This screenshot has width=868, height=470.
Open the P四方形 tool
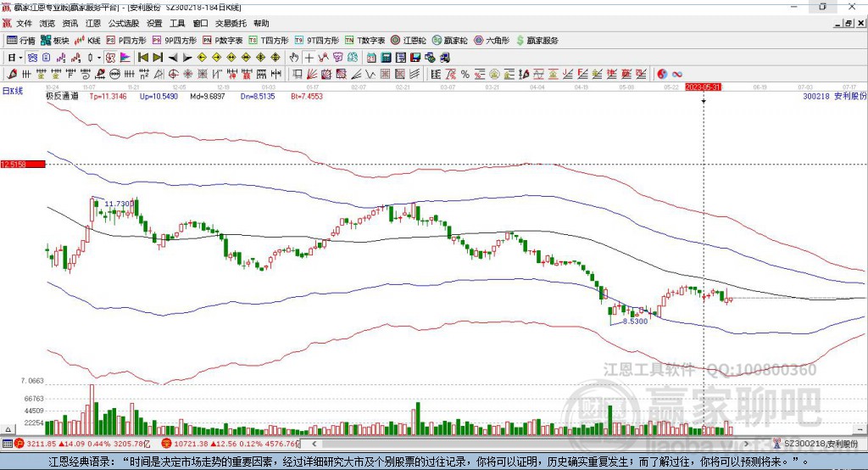(x=126, y=41)
